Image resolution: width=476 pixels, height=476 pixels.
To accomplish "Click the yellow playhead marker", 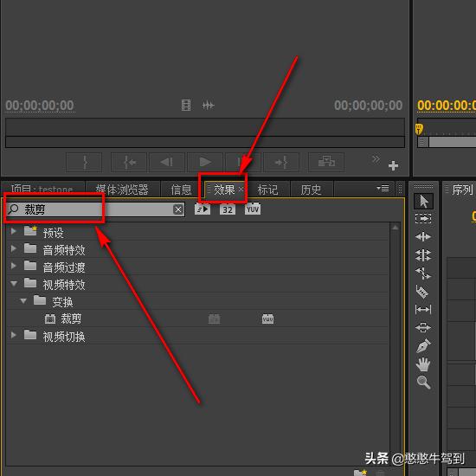I will click(x=419, y=128).
